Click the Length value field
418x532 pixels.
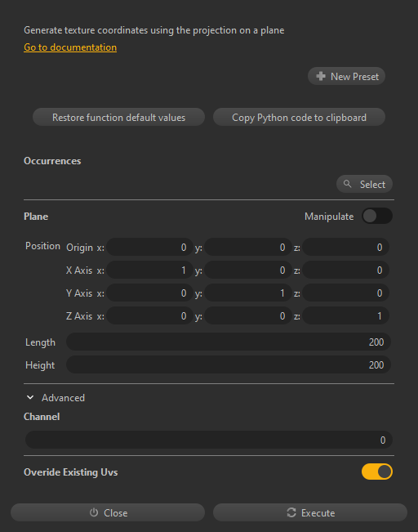click(x=228, y=342)
